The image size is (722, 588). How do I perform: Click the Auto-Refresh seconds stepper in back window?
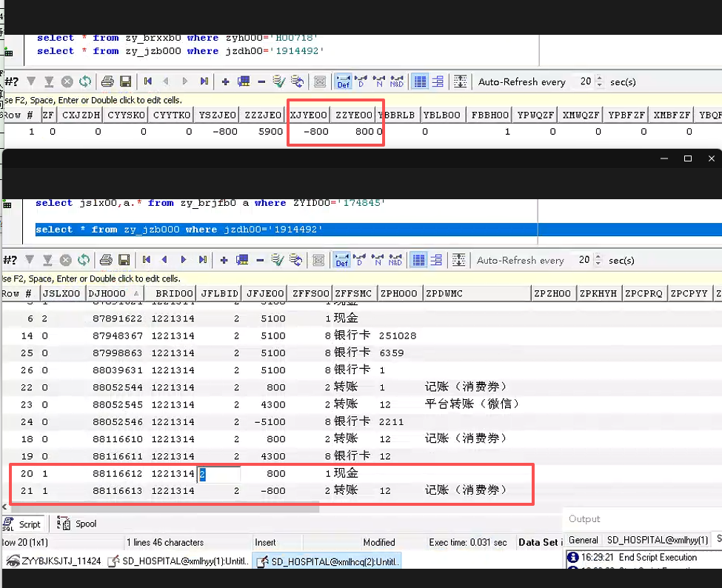600,81
